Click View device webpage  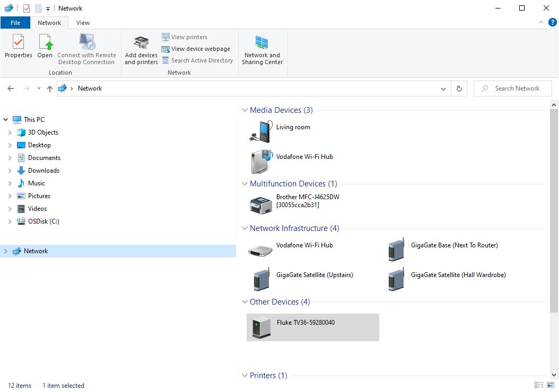click(x=196, y=49)
